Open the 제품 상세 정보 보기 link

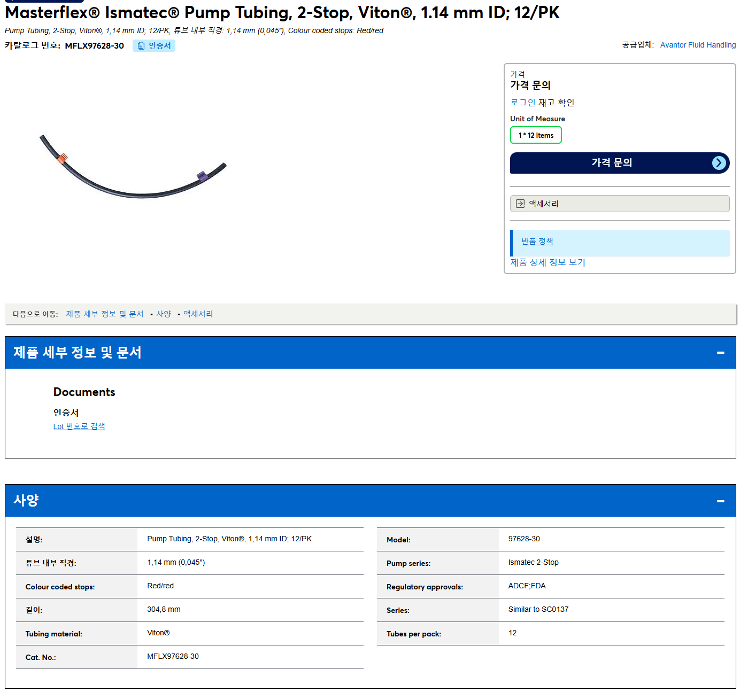coord(548,262)
